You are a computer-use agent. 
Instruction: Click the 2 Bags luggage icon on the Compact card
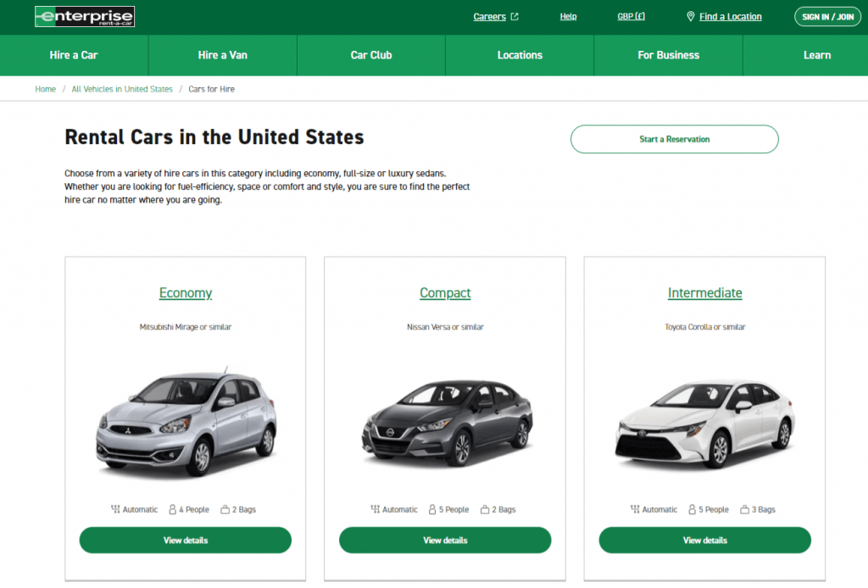(483, 509)
